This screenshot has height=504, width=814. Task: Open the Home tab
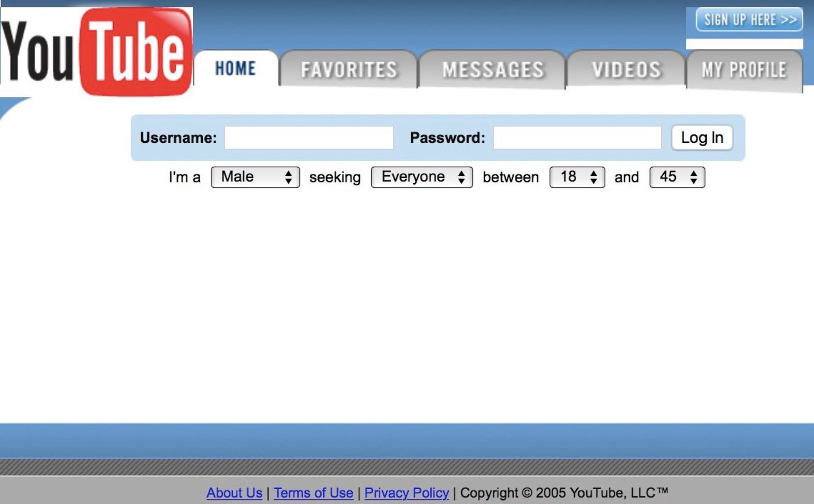pos(236,68)
